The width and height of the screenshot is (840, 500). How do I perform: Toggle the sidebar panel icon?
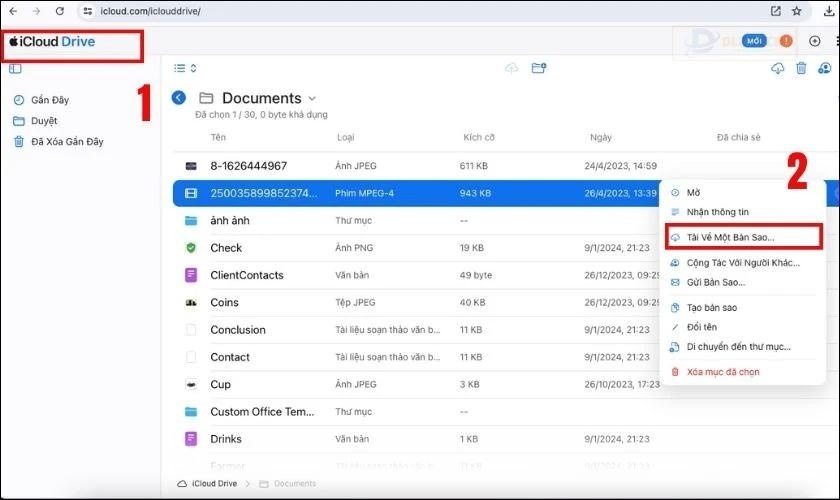(x=16, y=69)
